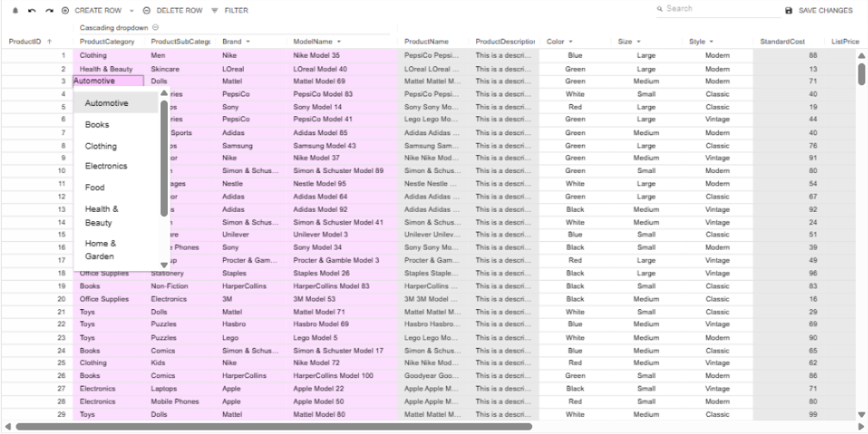Click Skincare subcategory cell in row 2
The image size is (868, 434).
[180, 69]
